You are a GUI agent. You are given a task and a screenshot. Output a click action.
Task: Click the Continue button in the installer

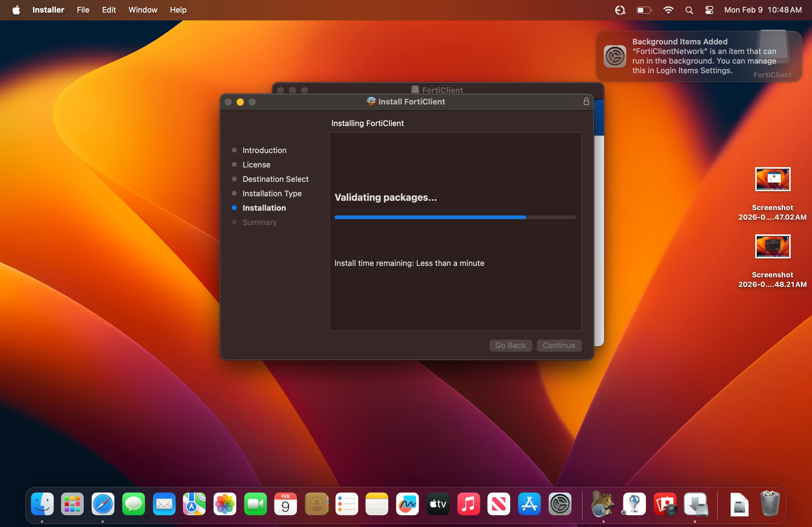pos(559,345)
